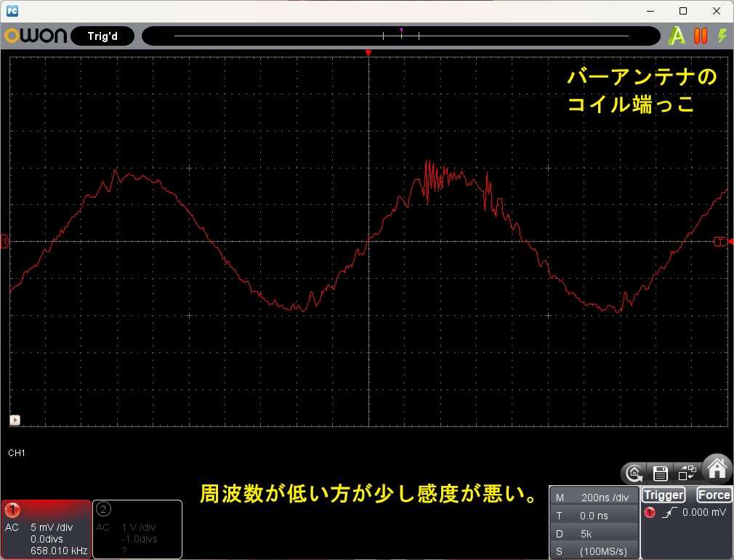The width and height of the screenshot is (734, 560).
Task: Enable channel 2 with the circled 2
Action: coord(103,509)
